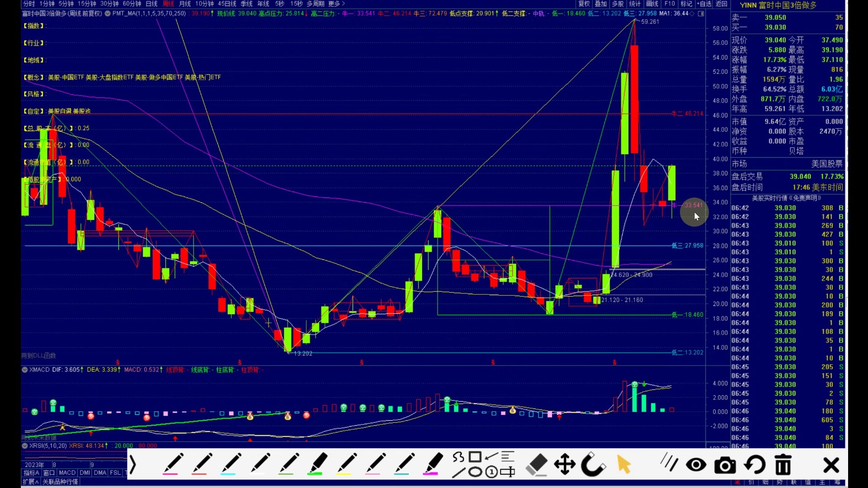Expand the PMT_MA indicator dropdown arrow
This screenshot has width=868, height=488.
point(108,14)
